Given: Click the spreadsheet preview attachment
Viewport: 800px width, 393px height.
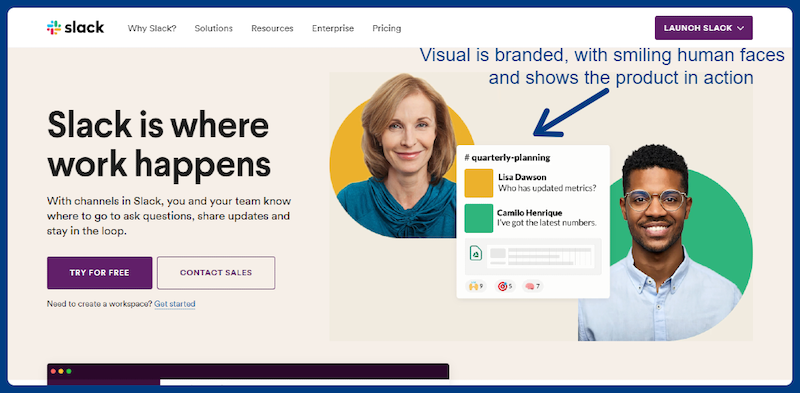Looking at the screenshot, I should [533, 257].
